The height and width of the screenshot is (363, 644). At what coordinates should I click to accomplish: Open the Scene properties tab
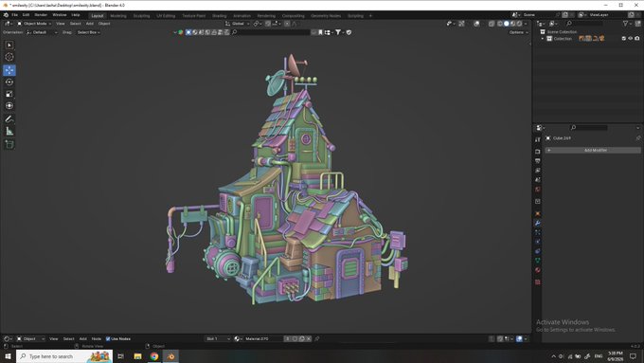point(538,180)
